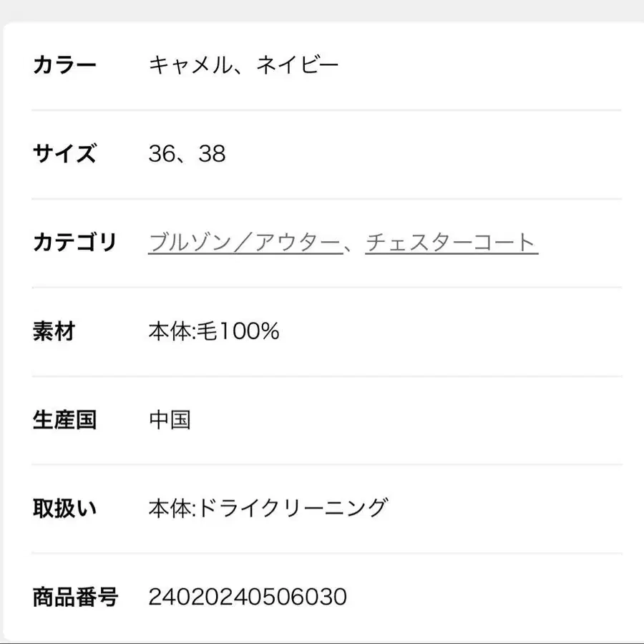Screen dimensions: 644x644
Task: Open the ブルゾン／アウター category link
Action: coord(244,243)
